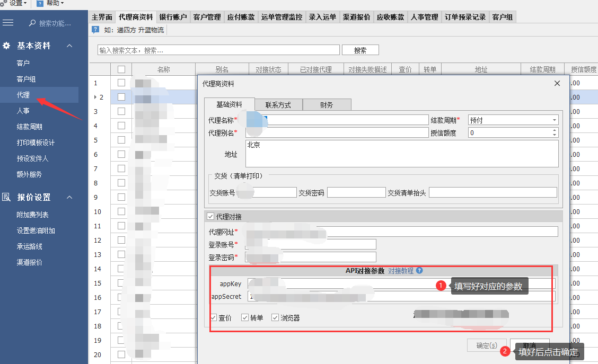Switch to the 联系方式 tab
Image resolution: width=598 pixels, height=364 pixels.
[278, 105]
